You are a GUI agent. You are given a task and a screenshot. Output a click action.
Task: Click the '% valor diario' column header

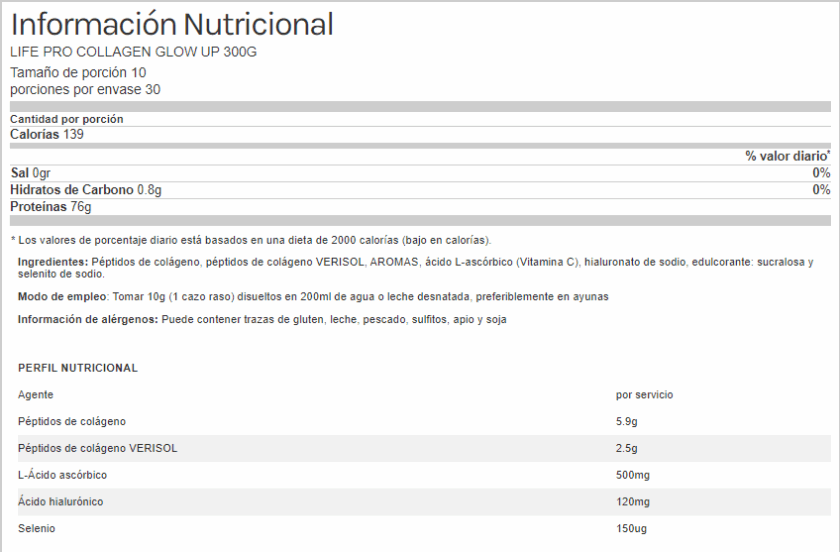pyautogui.click(x=787, y=156)
